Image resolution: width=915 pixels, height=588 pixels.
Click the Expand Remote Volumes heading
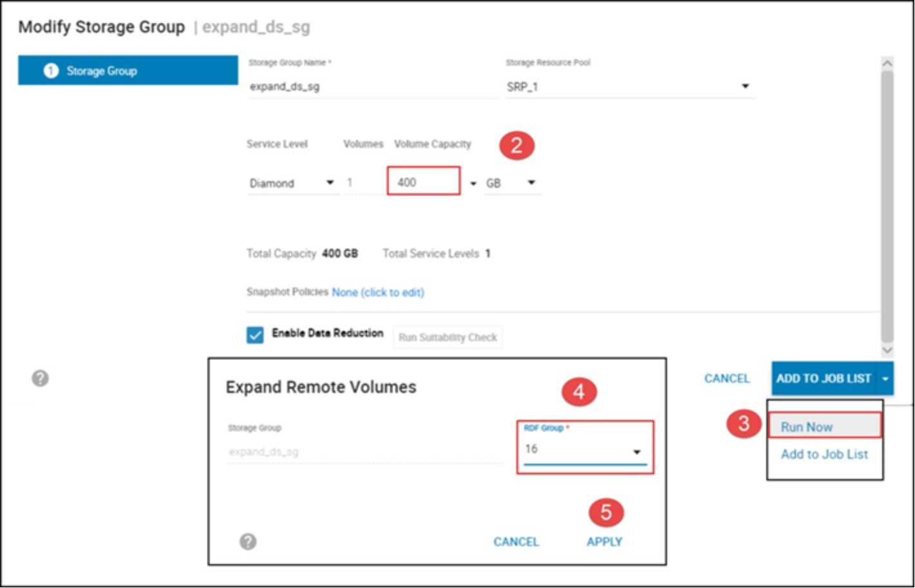click(x=321, y=387)
